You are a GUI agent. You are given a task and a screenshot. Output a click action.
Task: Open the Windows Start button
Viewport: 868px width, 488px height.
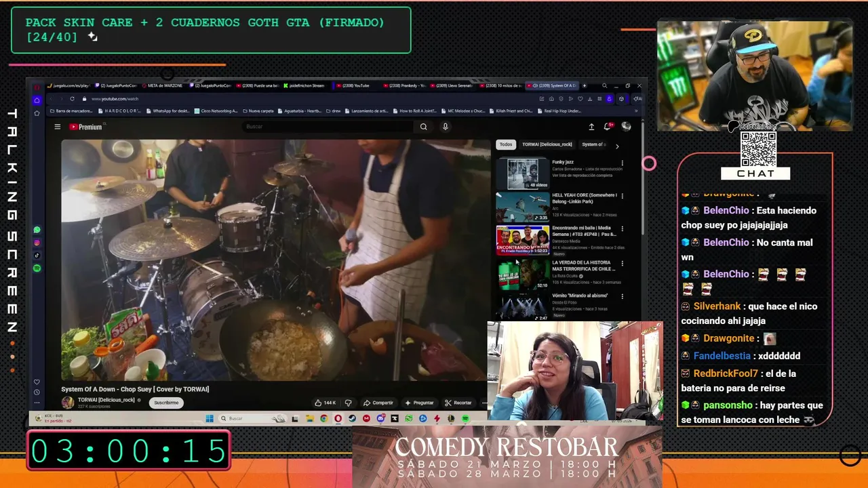[x=210, y=418]
